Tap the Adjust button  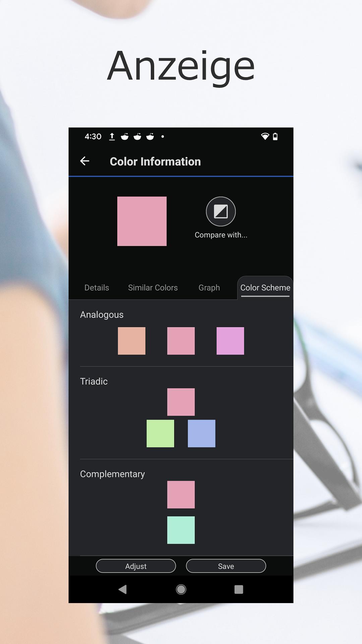(x=136, y=566)
